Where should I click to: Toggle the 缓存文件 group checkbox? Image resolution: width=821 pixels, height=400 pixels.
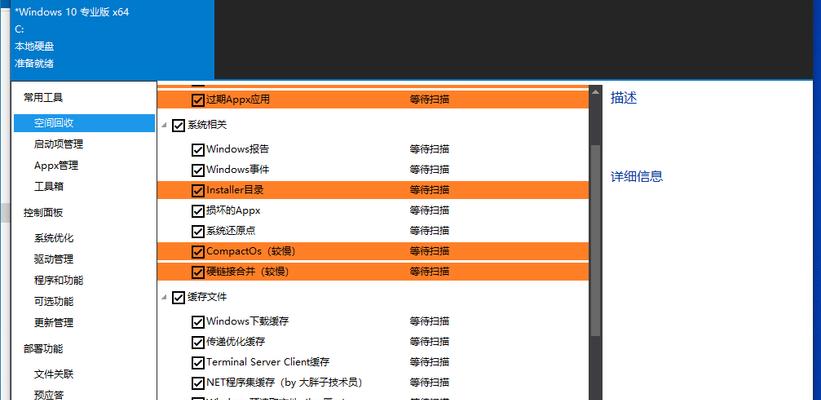tap(179, 297)
